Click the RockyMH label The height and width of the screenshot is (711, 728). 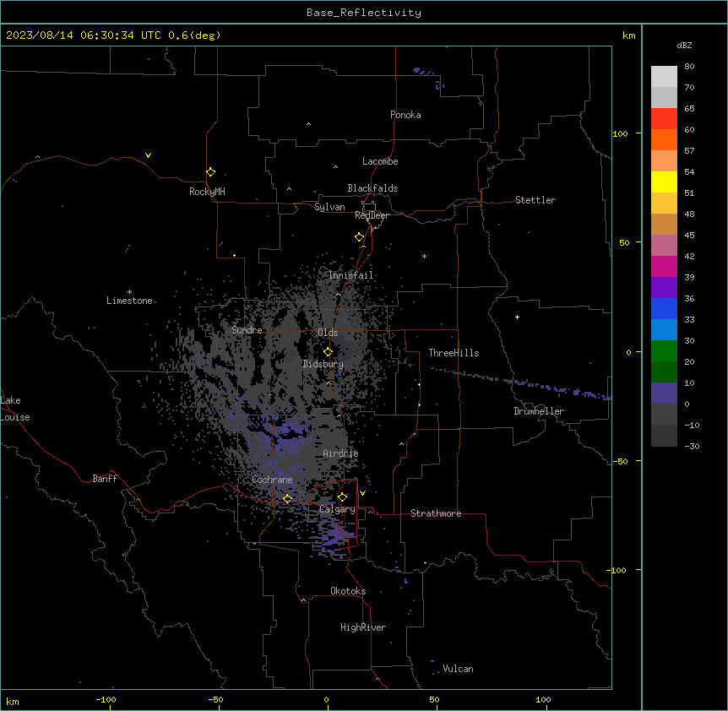(x=207, y=192)
